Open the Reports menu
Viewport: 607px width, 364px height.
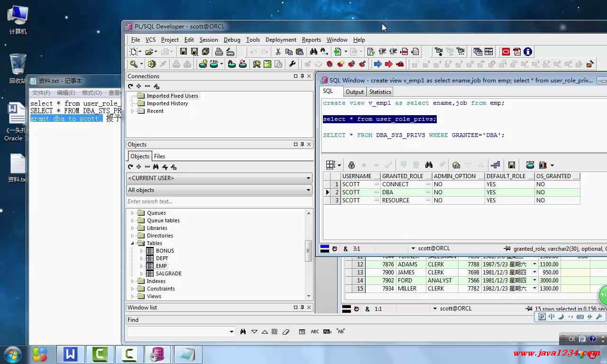coord(312,40)
